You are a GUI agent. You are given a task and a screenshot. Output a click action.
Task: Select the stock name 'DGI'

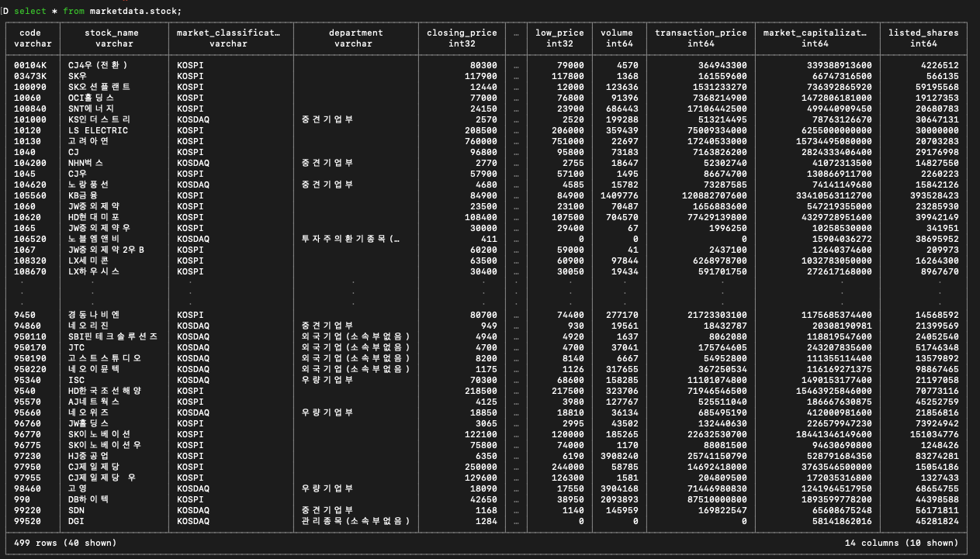pos(76,521)
